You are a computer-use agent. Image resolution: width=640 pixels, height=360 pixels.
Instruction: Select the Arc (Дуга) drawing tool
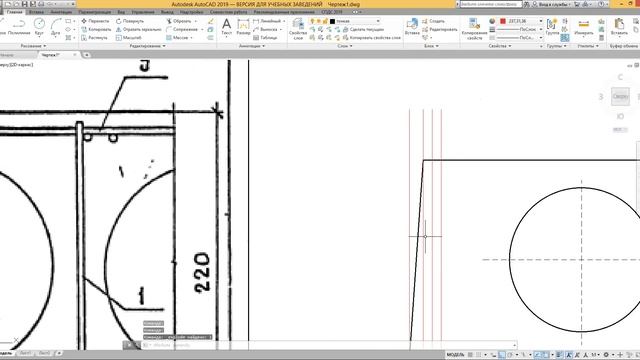pyautogui.click(x=56, y=27)
